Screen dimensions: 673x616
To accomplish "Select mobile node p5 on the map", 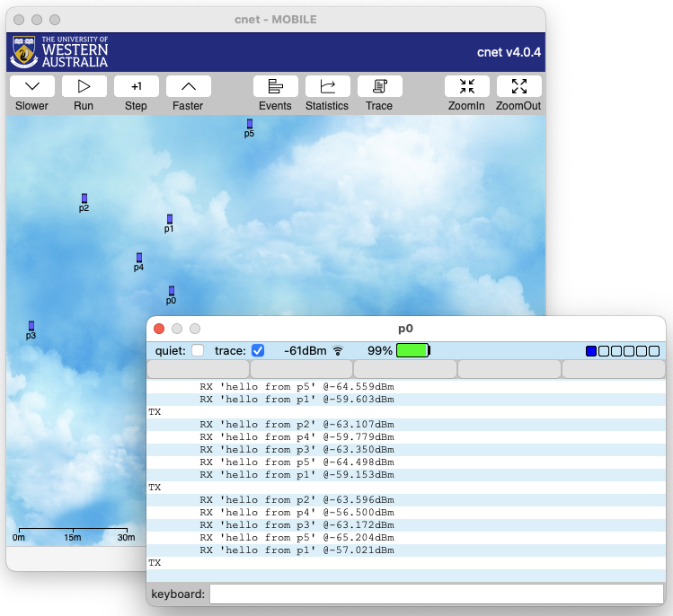I will click(x=250, y=124).
